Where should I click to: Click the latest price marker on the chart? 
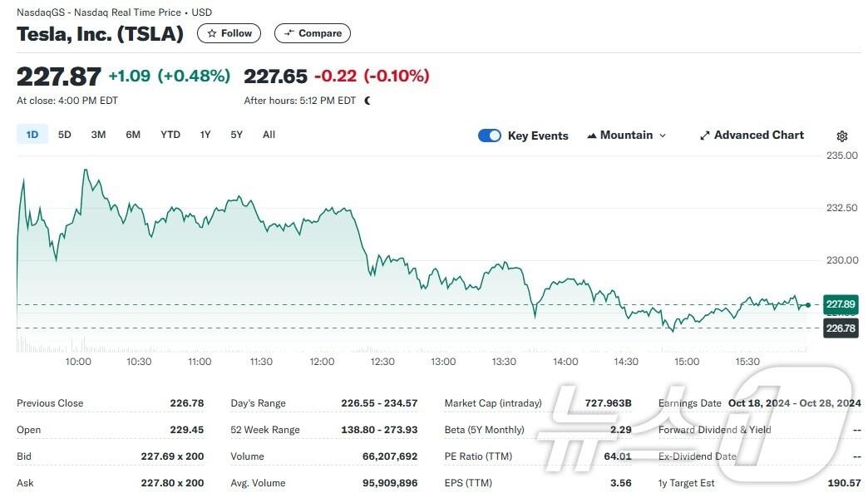(806, 304)
